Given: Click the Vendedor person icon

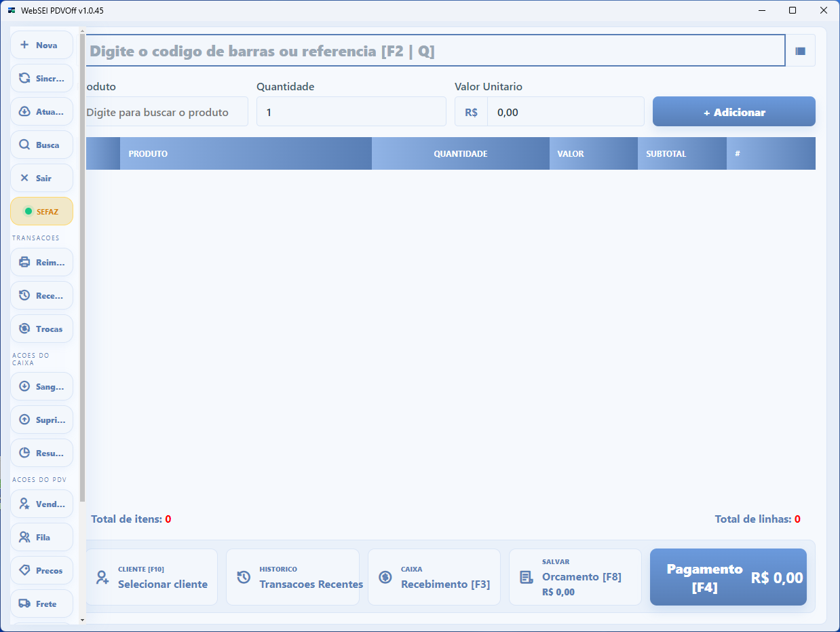Looking at the screenshot, I should coord(24,504).
